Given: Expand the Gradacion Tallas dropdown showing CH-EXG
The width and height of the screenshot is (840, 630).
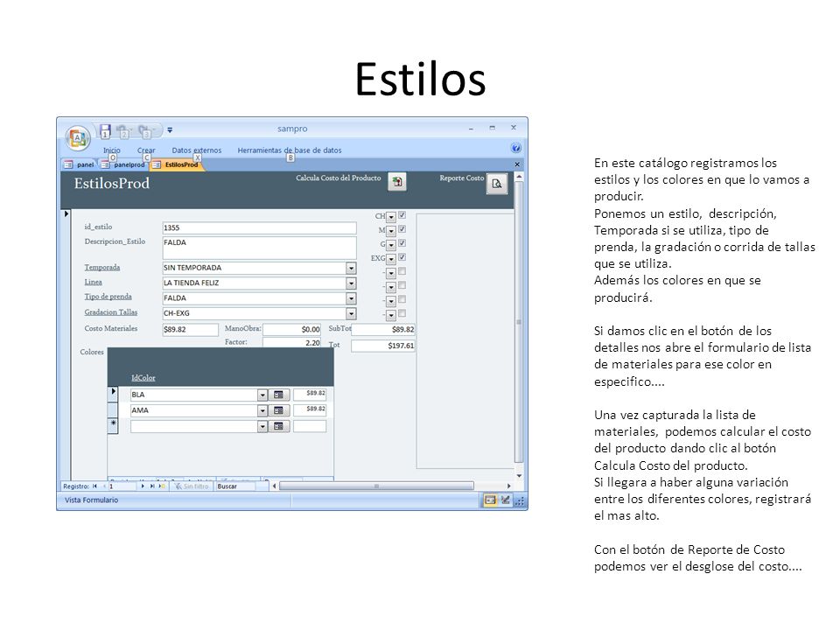Looking at the screenshot, I should (351, 313).
